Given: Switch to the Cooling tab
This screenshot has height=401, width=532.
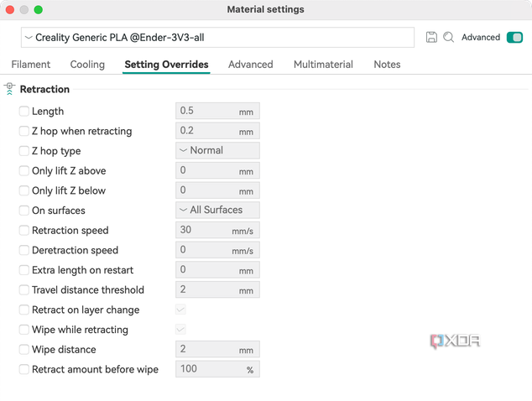Looking at the screenshot, I should pyautogui.click(x=87, y=64).
